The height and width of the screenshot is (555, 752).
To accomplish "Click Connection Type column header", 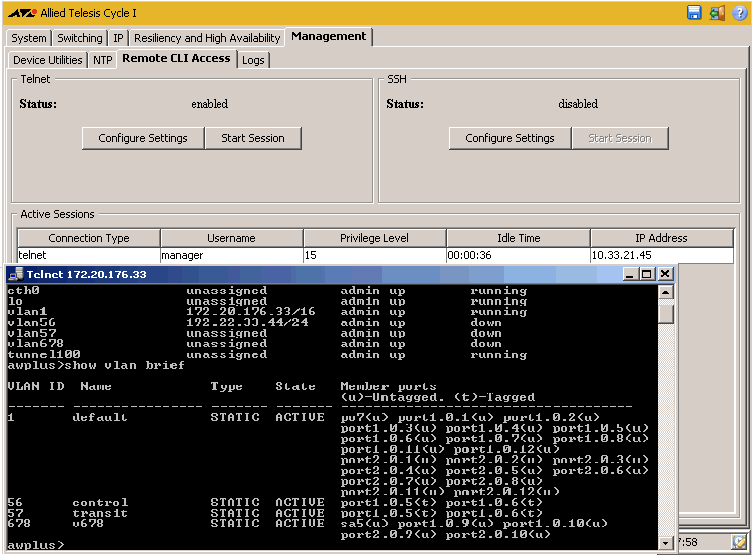I will [89, 238].
